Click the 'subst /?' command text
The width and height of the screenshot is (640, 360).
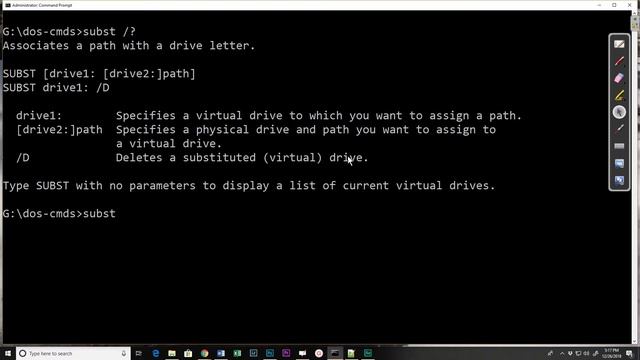[109, 31]
